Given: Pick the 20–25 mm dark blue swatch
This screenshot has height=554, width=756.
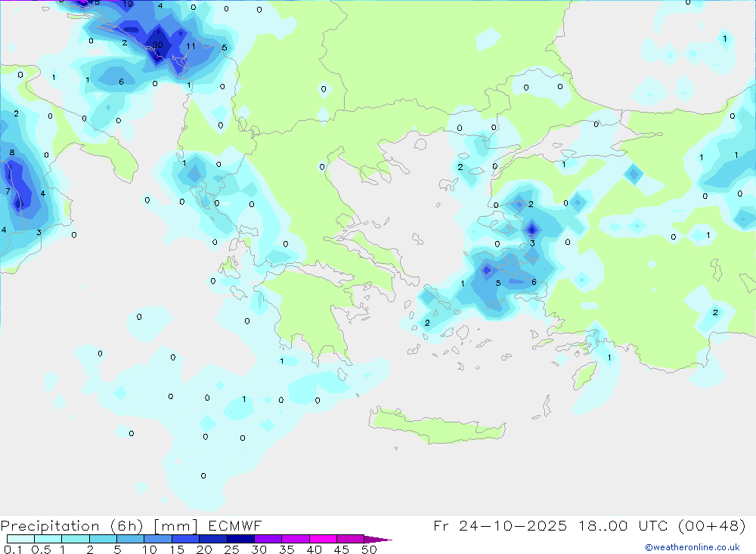Looking at the screenshot, I should click(x=212, y=539).
